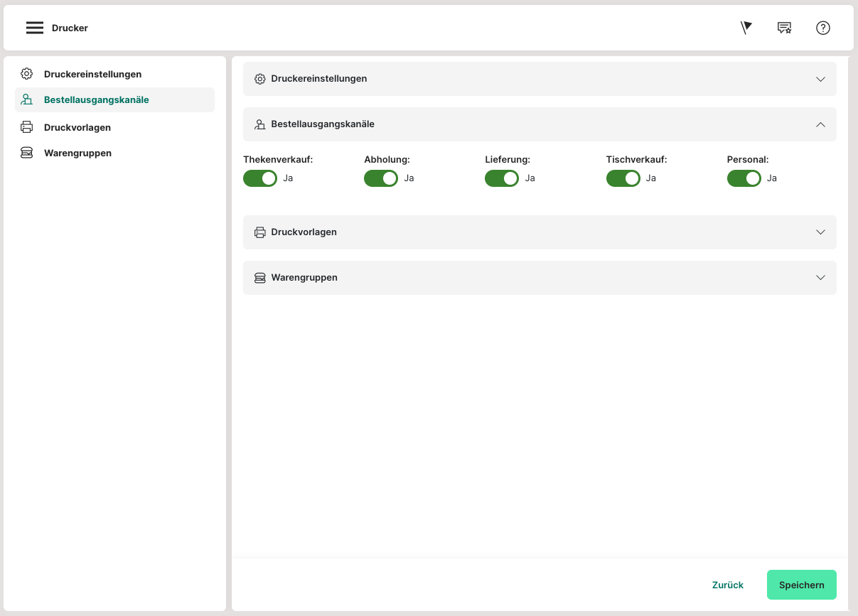Click the Zurück link
The image size is (858, 616).
727,585
